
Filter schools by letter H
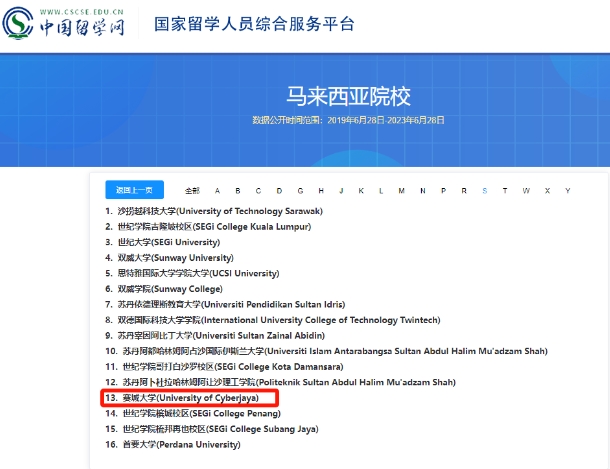[x=321, y=191]
